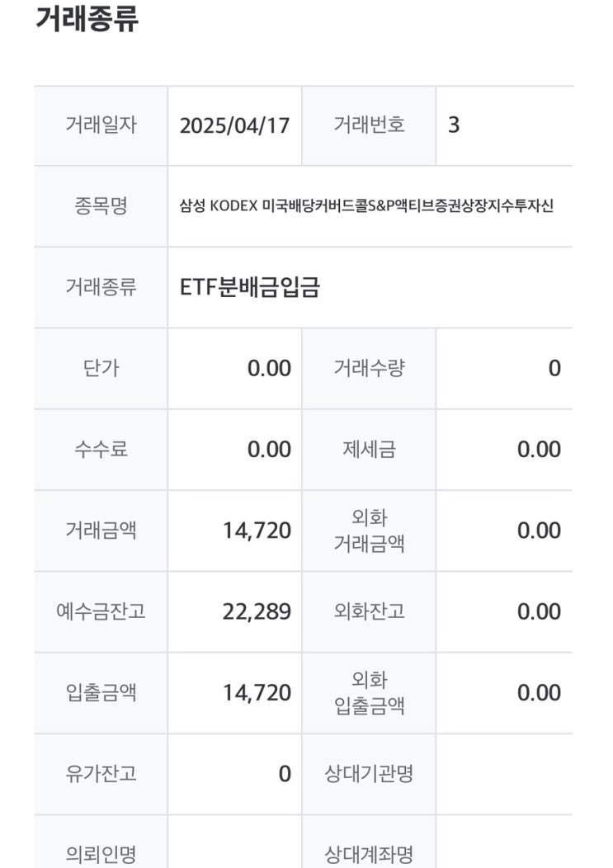Click the 유가잔고 label cell

coord(101,773)
